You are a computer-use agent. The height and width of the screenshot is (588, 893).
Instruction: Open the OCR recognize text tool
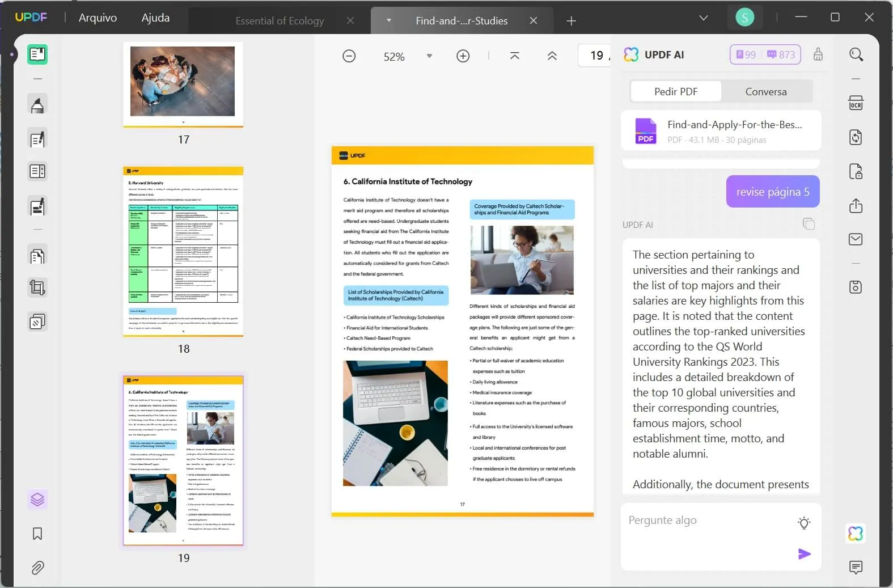tap(856, 103)
